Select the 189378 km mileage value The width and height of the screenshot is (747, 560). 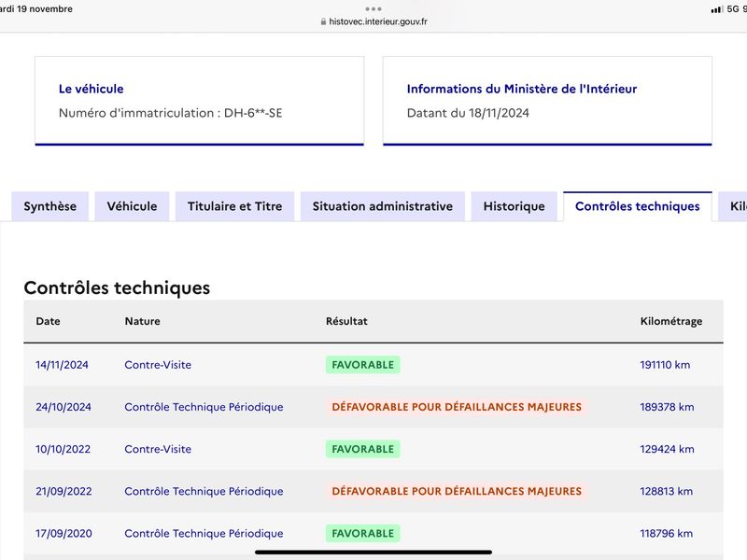[x=667, y=407]
